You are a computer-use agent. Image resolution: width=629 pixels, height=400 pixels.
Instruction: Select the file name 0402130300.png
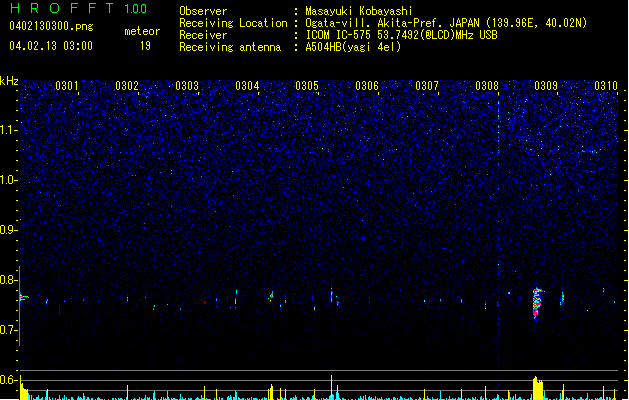[51, 26]
